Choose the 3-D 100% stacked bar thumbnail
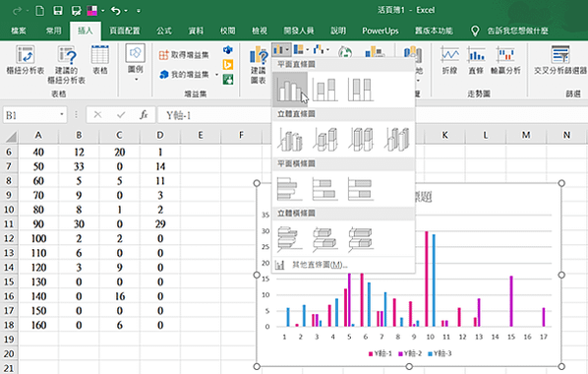This screenshot has width=588, height=374. [x=361, y=239]
